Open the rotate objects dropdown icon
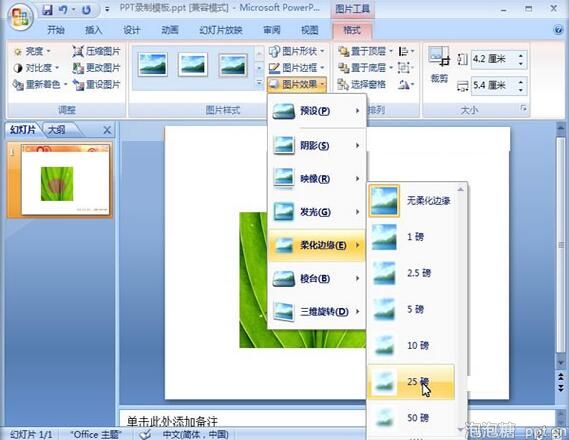 tap(406, 85)
